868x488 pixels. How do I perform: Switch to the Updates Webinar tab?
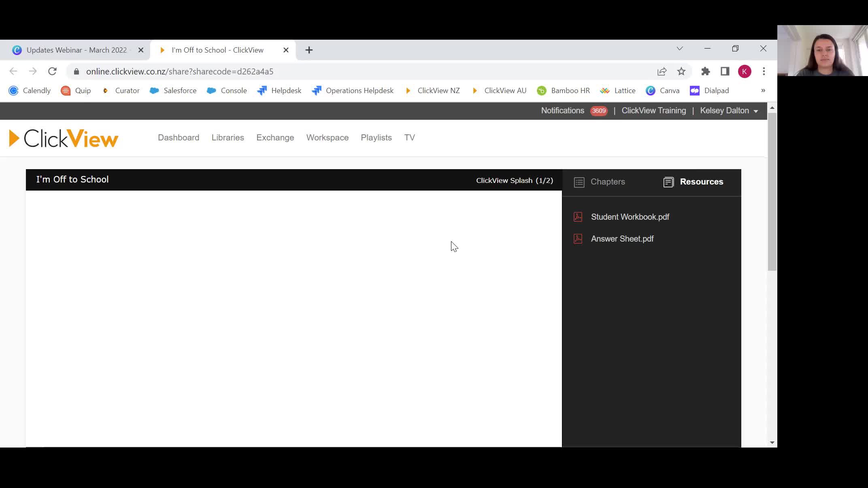pos(75,50)
